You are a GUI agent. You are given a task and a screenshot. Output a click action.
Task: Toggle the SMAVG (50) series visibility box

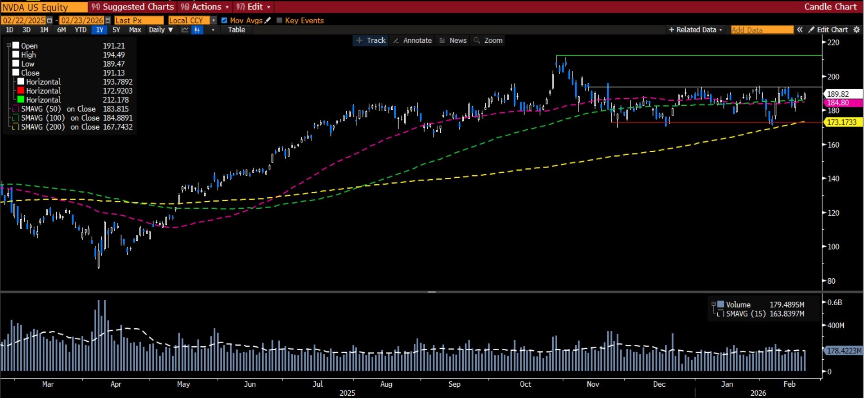[16, 109]
